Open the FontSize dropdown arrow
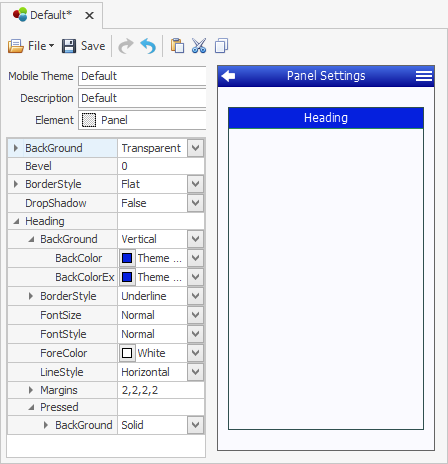Screen dimensions: 448x464 tap(195, 315)
